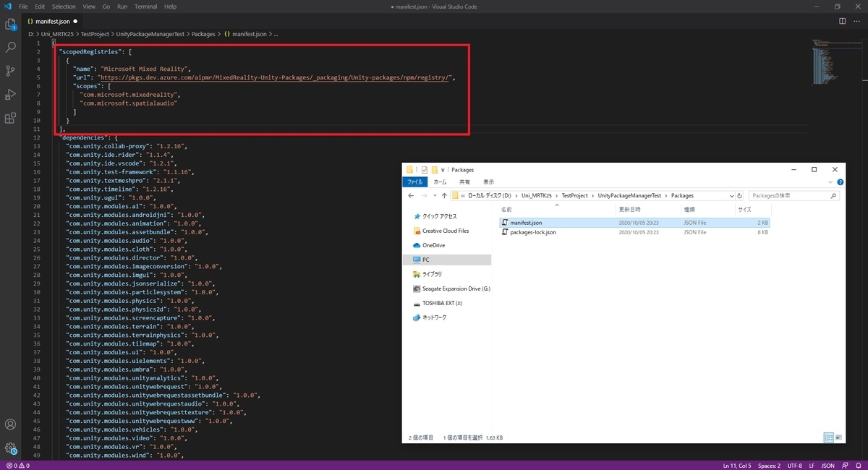Open the quick access toolbar customize dropdown

coord(443,170)
